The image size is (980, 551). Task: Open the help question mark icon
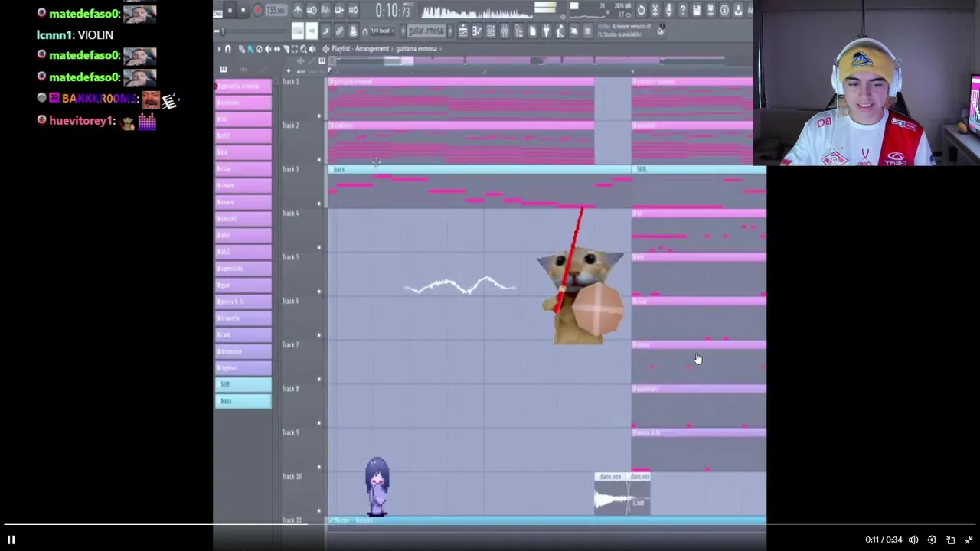point(683,10)
